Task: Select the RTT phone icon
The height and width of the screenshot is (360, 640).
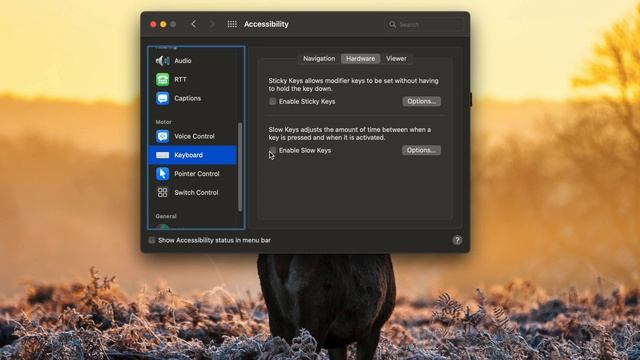Action: point(162,80)
